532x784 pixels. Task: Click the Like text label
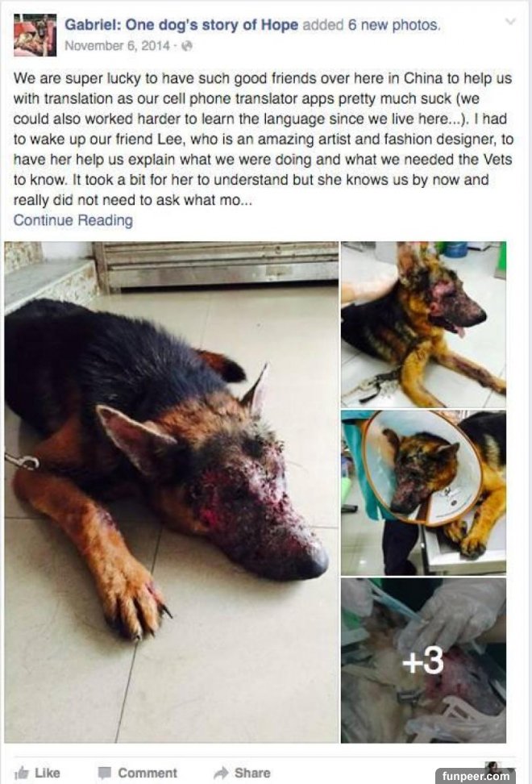pyautogui.click(x=48, y=773)
